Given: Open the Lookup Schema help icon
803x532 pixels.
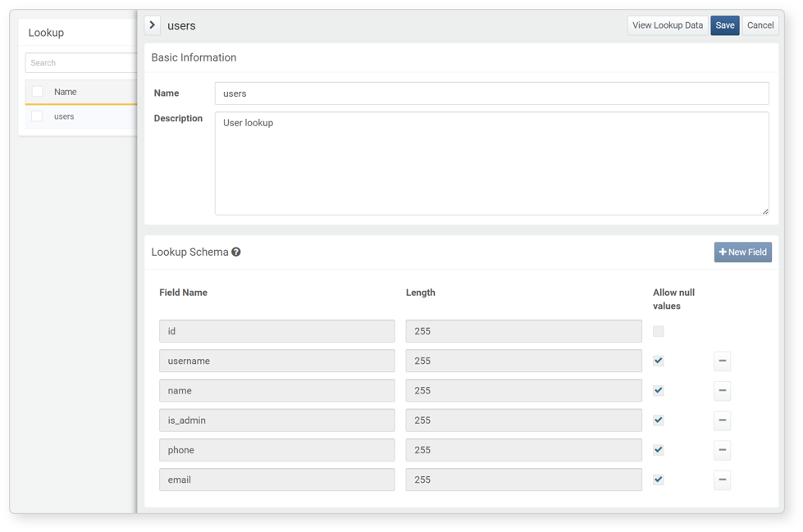Looking at the screenshot, I should point(236,252).
